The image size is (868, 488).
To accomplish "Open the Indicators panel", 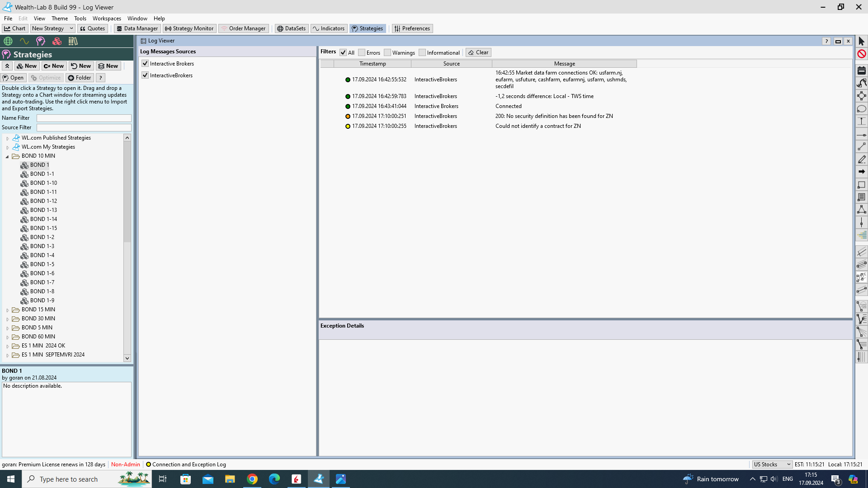I will pyautogui.click(x=329, y=28).
